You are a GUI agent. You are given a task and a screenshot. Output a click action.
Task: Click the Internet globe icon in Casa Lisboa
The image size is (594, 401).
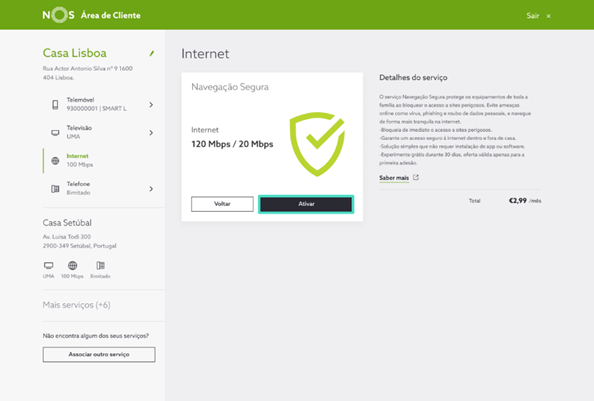pos(55,161)
